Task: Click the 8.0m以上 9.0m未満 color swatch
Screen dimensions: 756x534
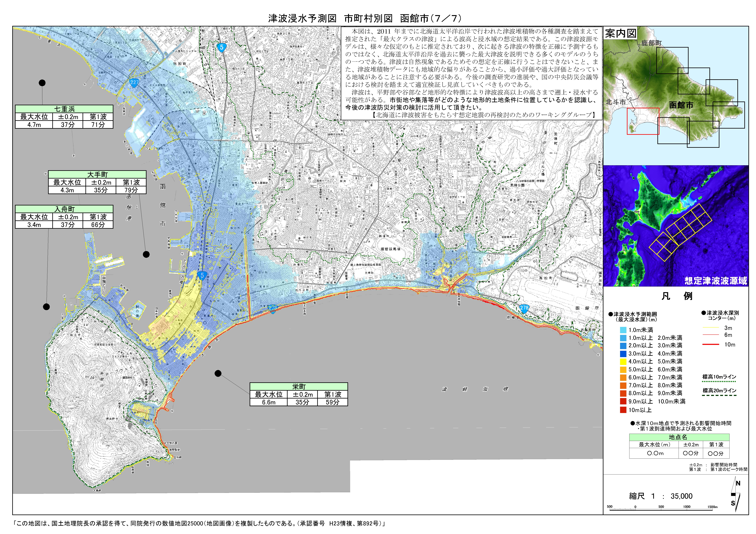Action: point(623,394)
